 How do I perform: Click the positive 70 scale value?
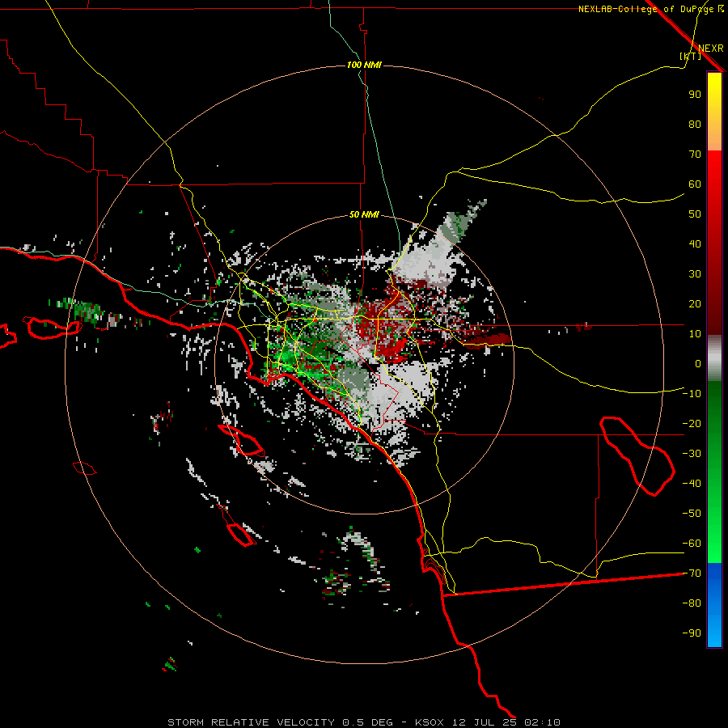pos(695,154)
